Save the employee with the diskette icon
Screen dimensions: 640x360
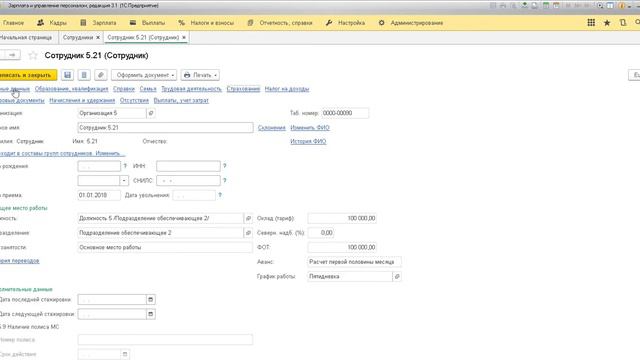coord(67,75)
